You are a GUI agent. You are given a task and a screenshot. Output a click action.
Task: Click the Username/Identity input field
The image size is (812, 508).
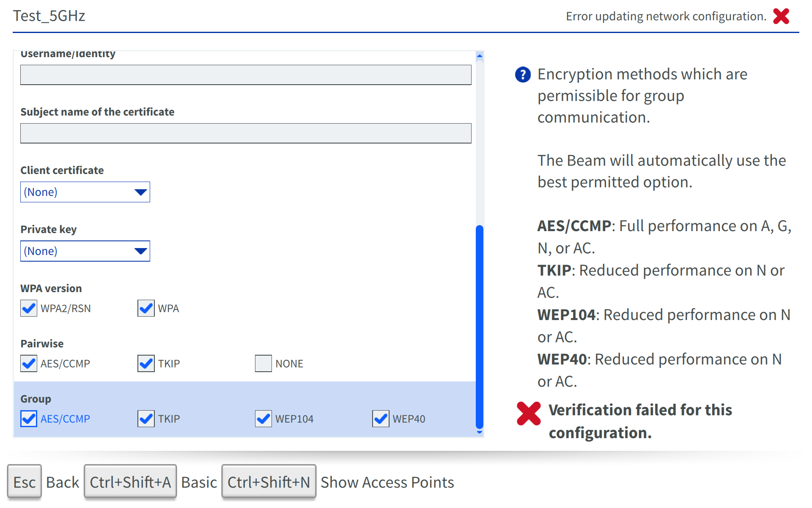point(245,75)
